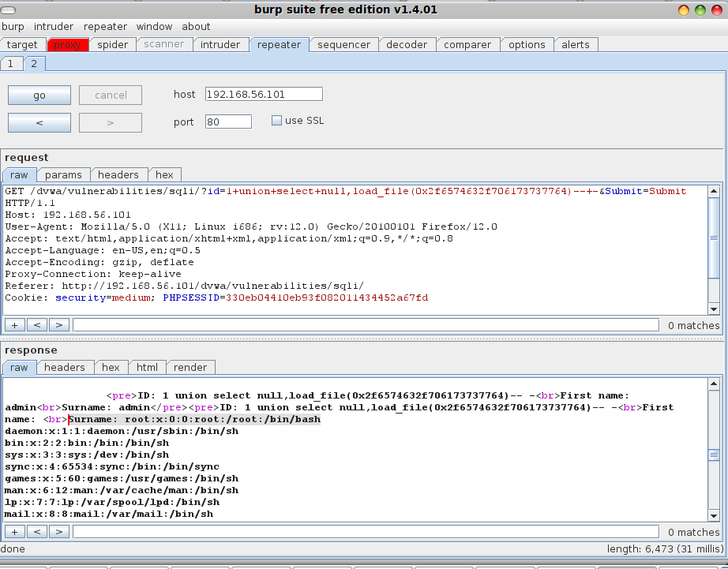
Task: Click the Accept-Encoding header line
Action: 99,262
